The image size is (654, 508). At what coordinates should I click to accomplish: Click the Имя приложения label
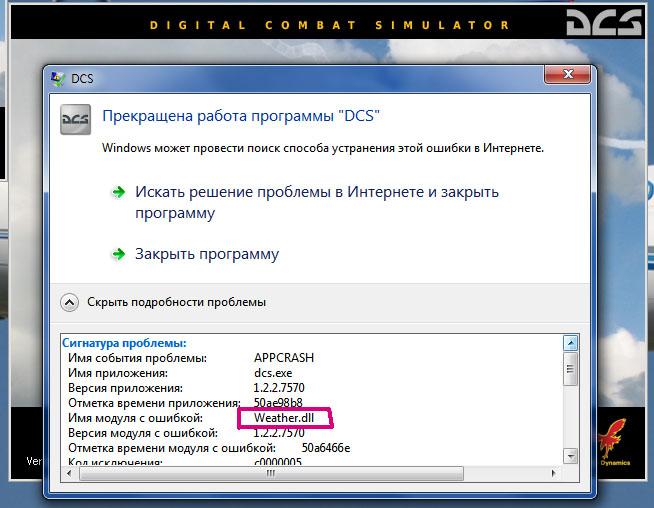tap(118, 373)
